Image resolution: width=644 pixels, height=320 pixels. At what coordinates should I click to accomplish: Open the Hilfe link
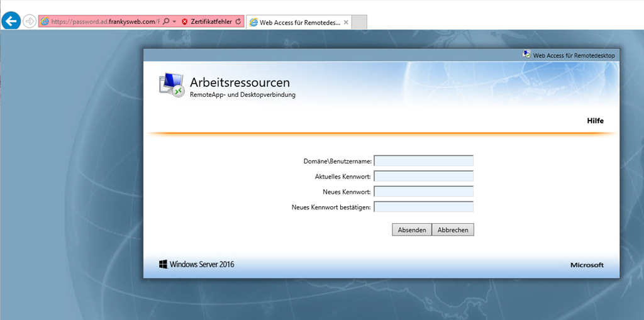tap(595, 121)
